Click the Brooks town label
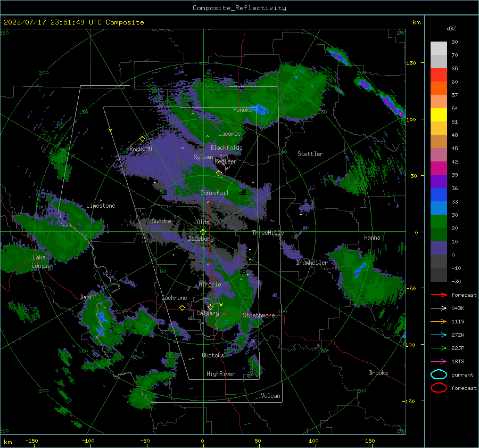Image resolution: width=479 pixels, height=448 pixels. [378, 373]
